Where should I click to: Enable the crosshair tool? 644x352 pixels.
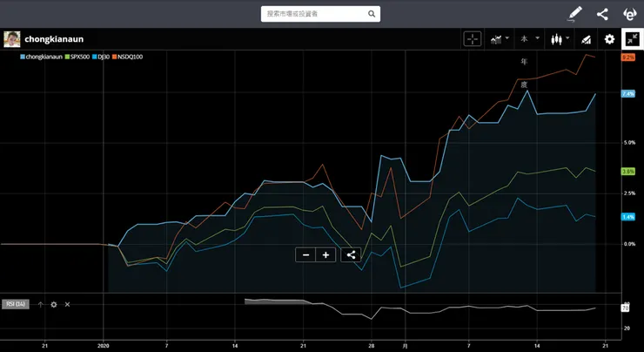point(473,39)
